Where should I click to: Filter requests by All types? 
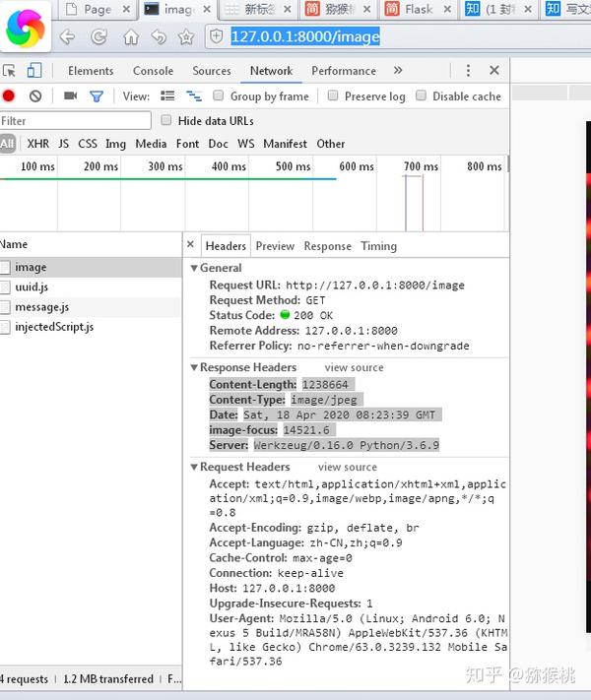tap(8, 144)
